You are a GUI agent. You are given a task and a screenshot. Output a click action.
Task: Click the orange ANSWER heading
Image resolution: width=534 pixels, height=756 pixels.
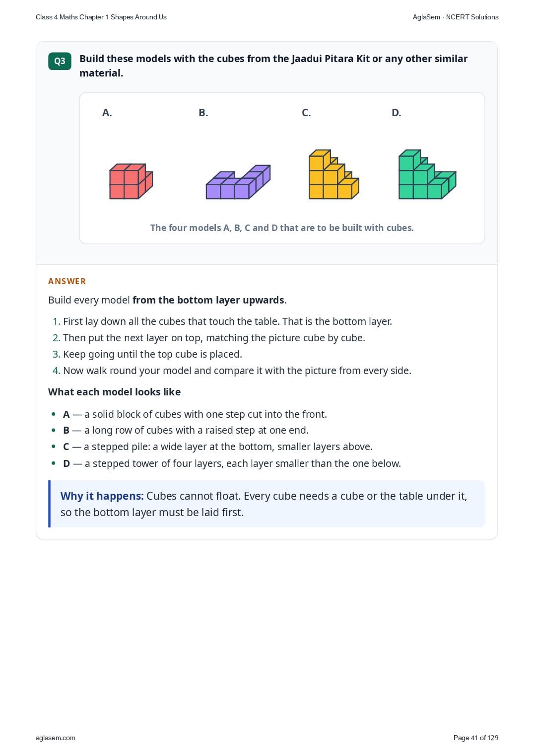pos(67,281)
